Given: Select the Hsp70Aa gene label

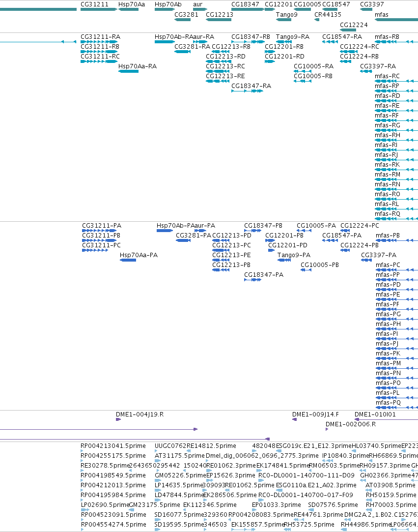Looking at the screenshot, I should pos(132,4).
